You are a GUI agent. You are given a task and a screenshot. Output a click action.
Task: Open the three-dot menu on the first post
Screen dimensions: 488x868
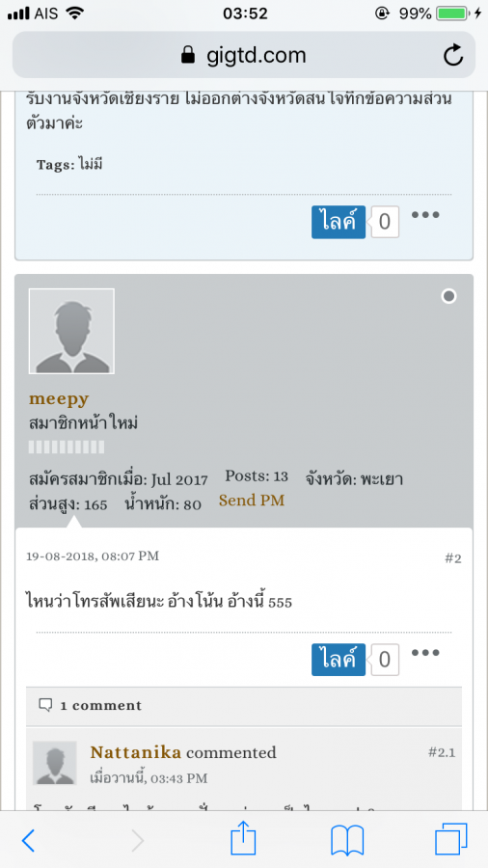[425, 215]
